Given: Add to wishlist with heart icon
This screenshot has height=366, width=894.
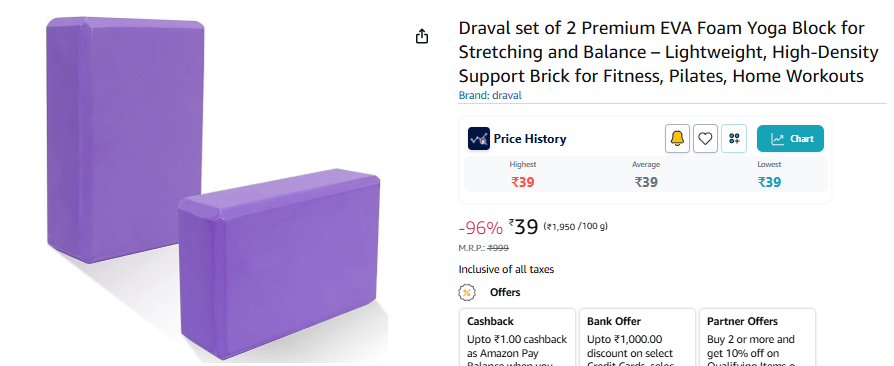Looking at the screenshot, I should pos(705,139).
